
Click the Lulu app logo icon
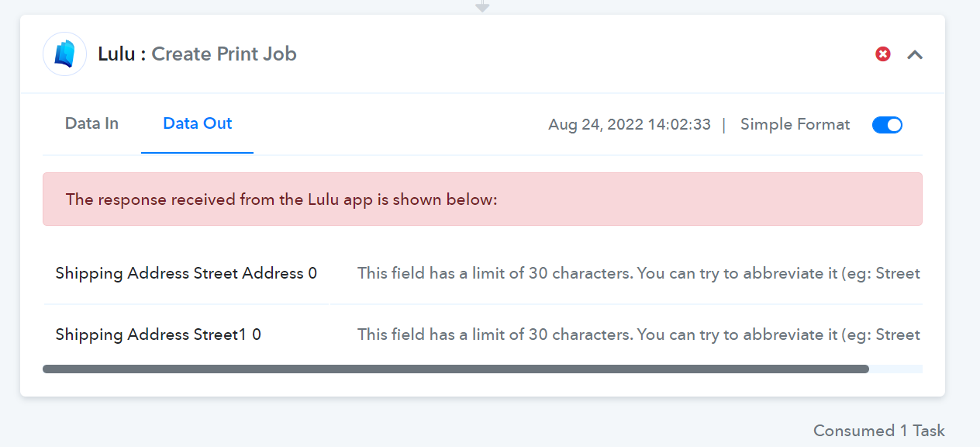[64, 54]
